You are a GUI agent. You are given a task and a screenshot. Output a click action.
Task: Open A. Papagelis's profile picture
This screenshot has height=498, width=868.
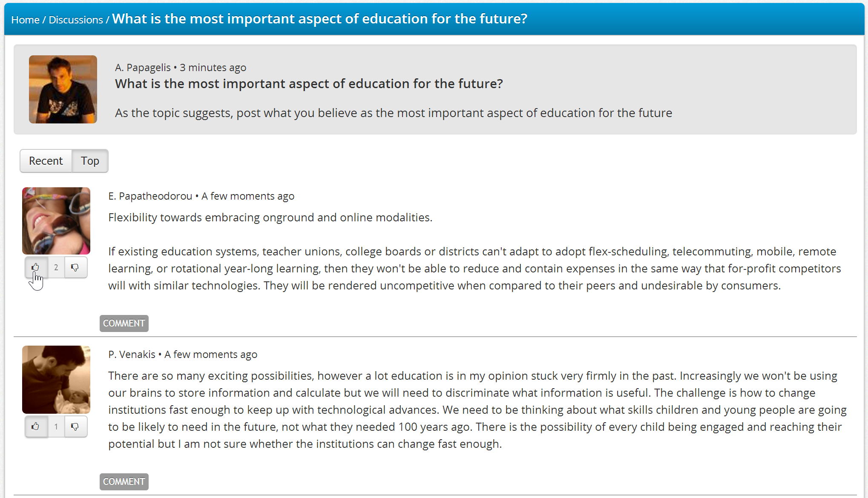pyautogui.click(x=63, y=89)
